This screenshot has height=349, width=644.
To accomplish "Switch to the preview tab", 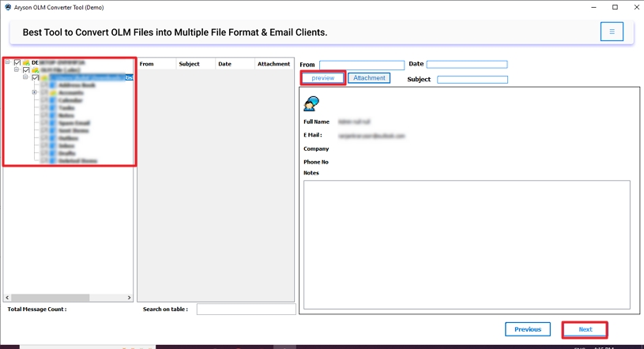I will pos(323,77).
